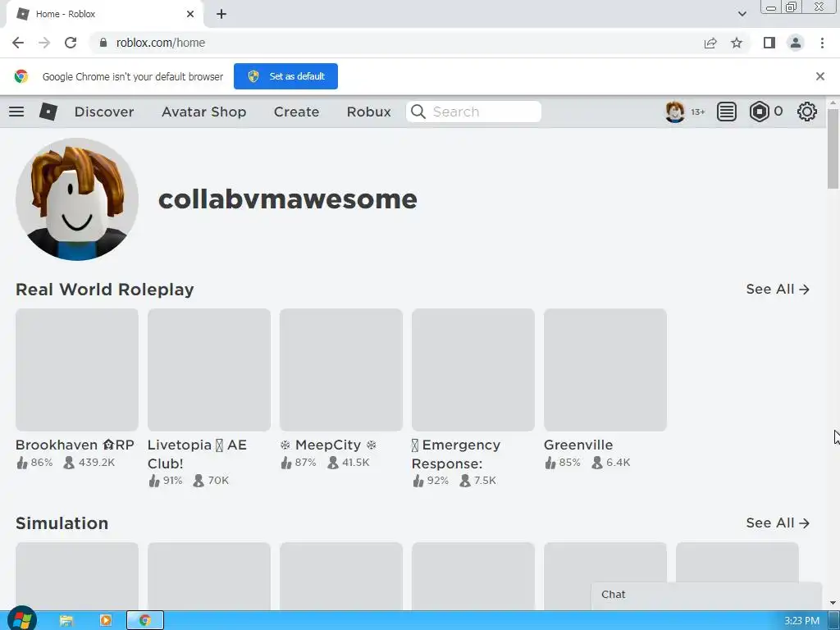Click the scrollbar down arrow
840x630 pixels.
[833, 603]
